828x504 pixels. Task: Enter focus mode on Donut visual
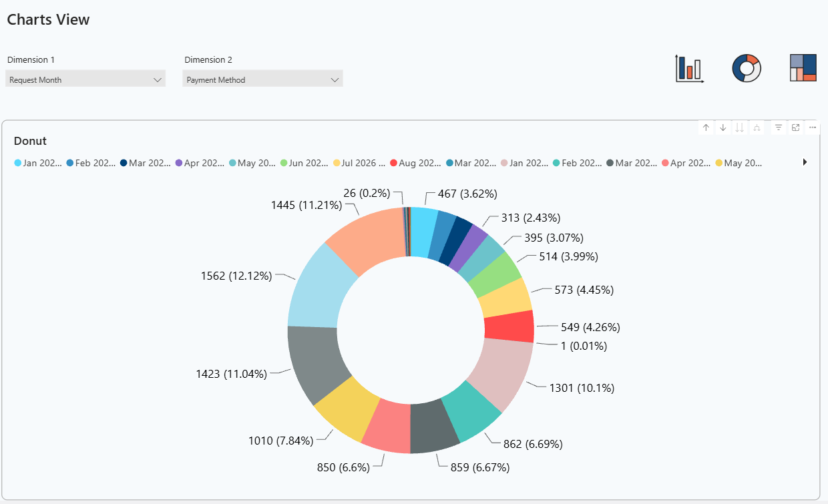tap(795, 128)
